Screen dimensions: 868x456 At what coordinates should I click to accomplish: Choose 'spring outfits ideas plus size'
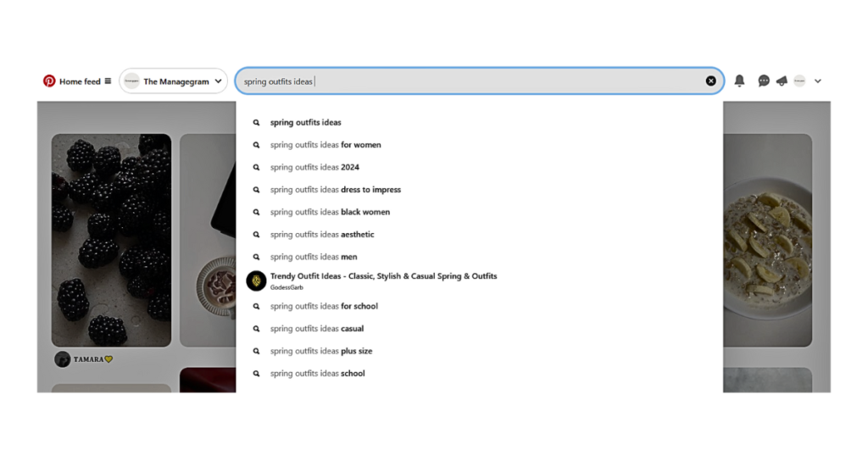click(x=321, y=351)
